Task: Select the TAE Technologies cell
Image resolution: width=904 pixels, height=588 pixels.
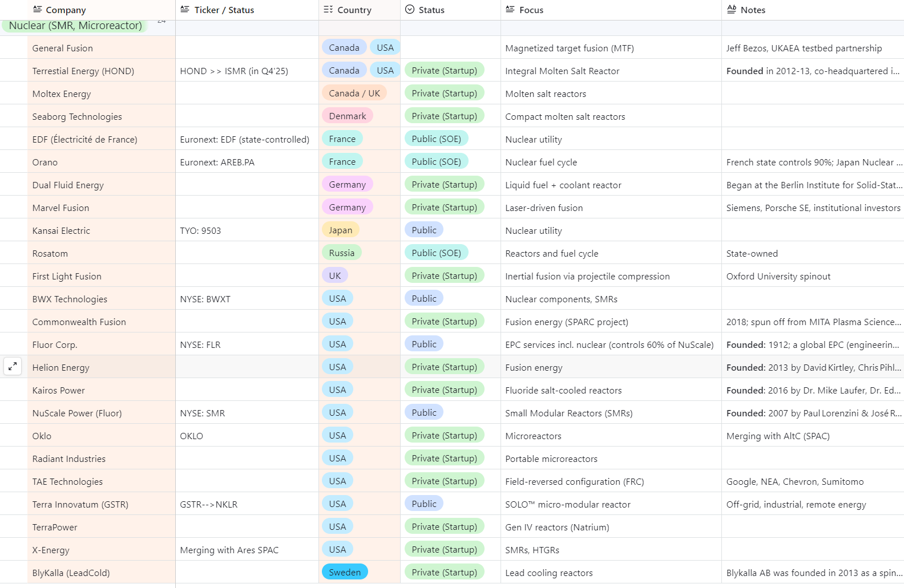Action: tap(102, 481)
